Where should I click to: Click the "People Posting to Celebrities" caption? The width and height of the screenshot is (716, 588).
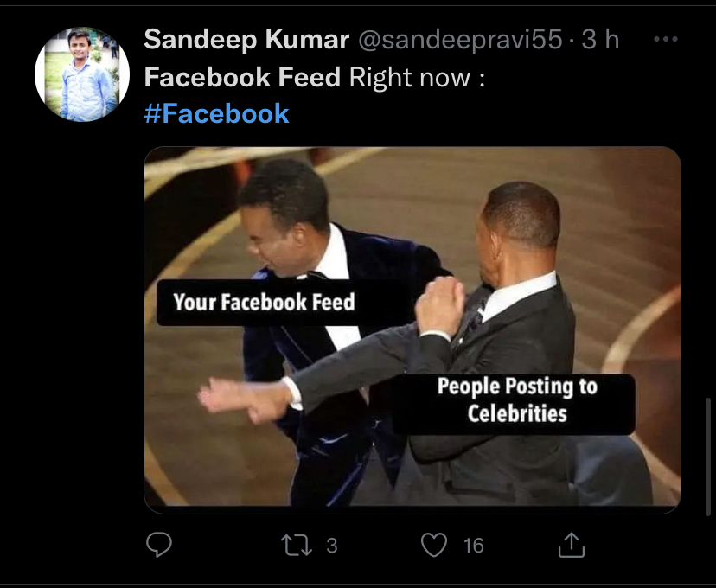(516, 399)
